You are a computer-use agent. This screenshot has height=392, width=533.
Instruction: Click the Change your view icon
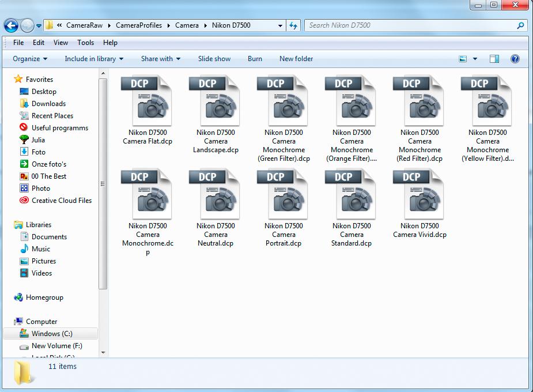click(463, 59)
